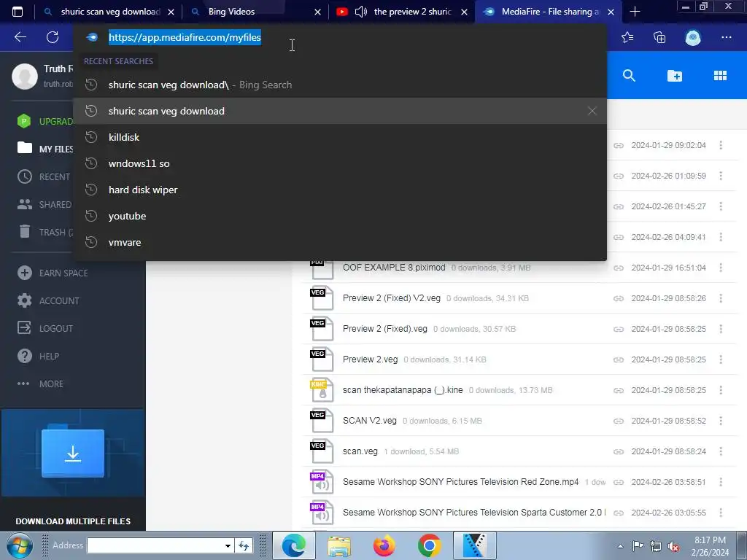This screenshot has height=560, width=747.
Task: Open options menu for Preview 2.veg
Action: [x=721, y=359]
